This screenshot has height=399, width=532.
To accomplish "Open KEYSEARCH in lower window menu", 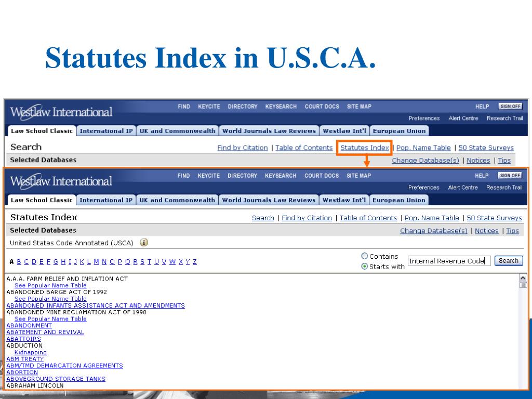I will [x=281, y=176].
